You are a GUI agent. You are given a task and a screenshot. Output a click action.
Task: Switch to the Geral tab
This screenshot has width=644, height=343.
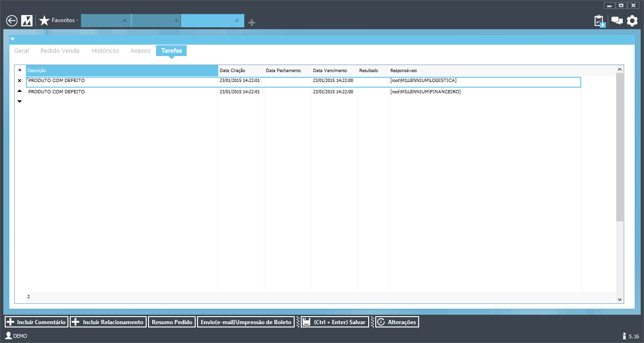pyautogui.click(x=22, y=50)
